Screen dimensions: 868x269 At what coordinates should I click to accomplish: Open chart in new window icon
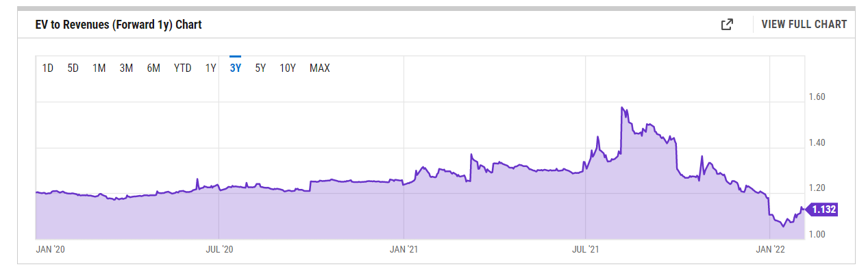click(727, 25)
